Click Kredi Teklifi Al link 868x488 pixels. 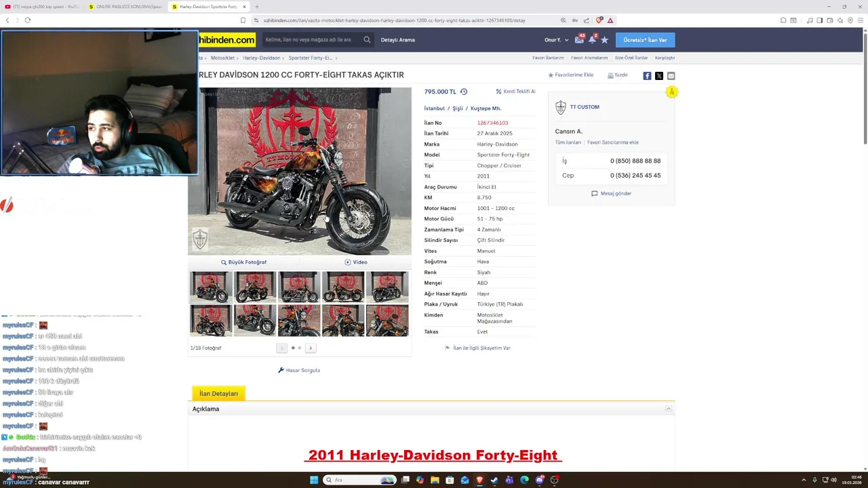click(x=515, y=91)
